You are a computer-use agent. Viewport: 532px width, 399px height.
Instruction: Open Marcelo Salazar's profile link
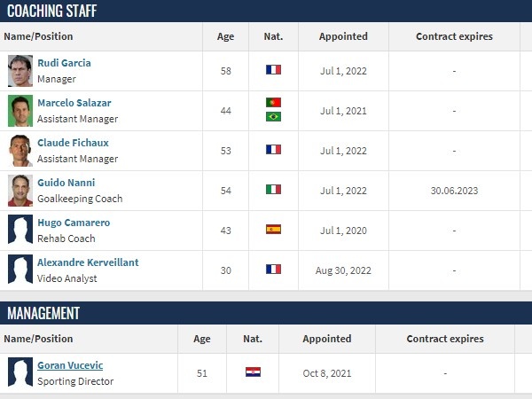(74, 103)
